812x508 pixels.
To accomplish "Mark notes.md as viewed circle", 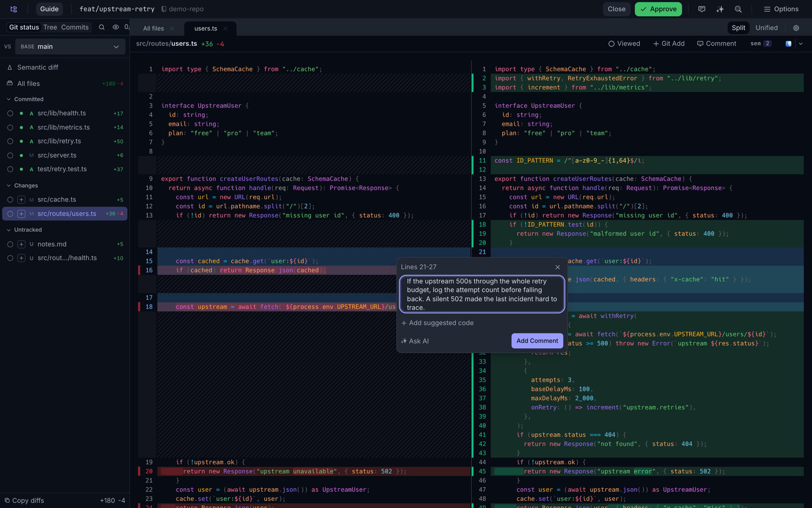I will point(10,244).
